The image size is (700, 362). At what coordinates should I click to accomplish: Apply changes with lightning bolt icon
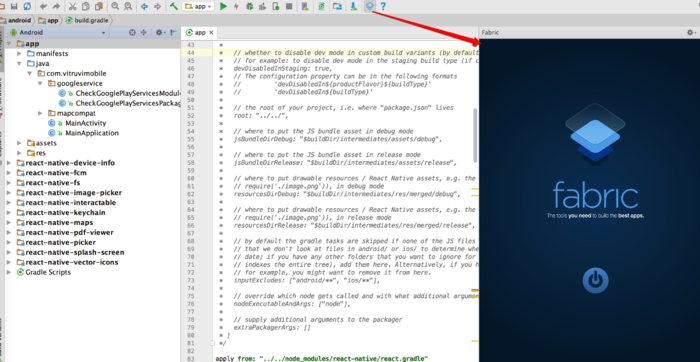[x=236, y=6]
